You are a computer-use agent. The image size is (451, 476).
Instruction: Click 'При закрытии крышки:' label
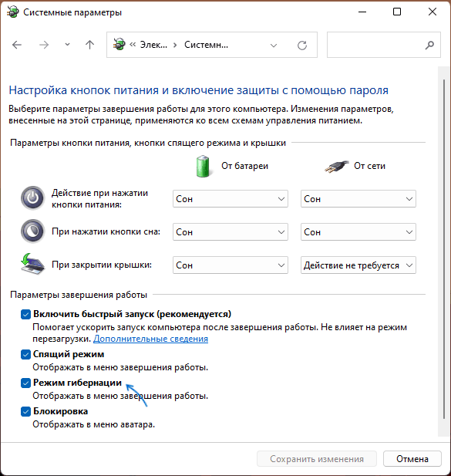tap(102, 265)
